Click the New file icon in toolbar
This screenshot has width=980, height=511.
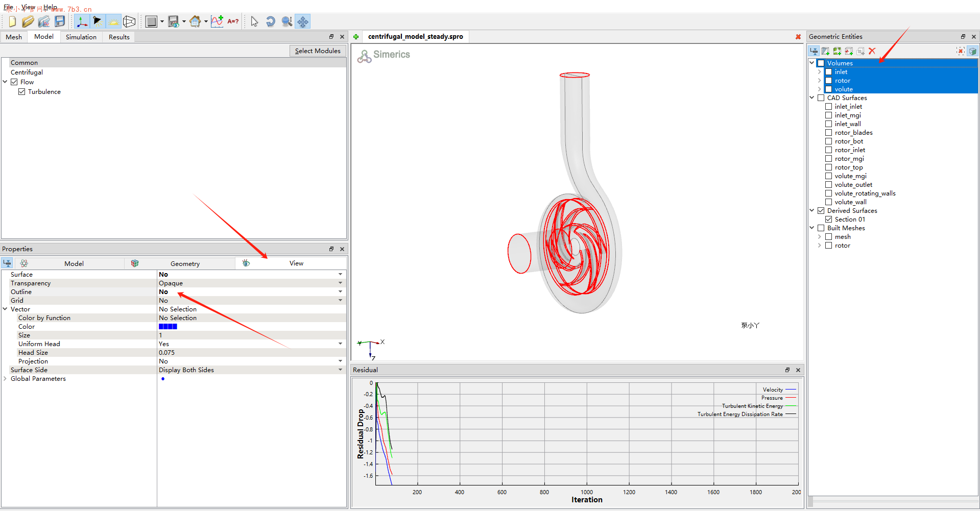click(12, 21)
